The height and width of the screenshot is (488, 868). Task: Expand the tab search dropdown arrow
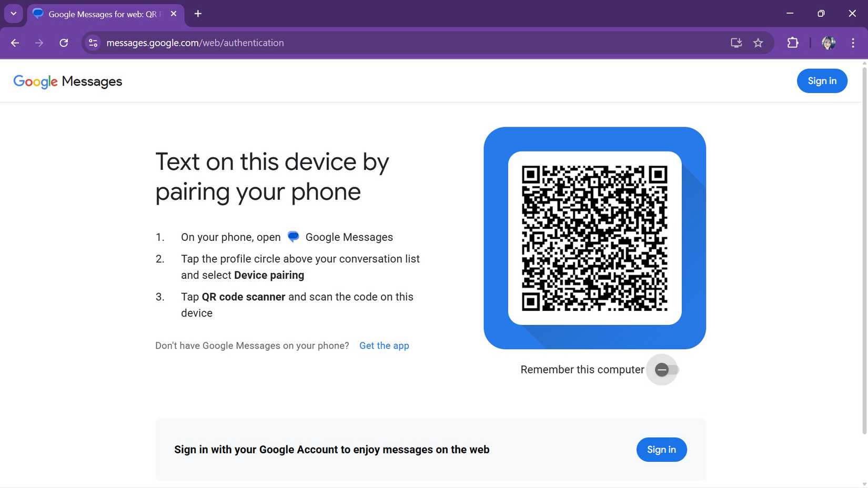(14, 14)
